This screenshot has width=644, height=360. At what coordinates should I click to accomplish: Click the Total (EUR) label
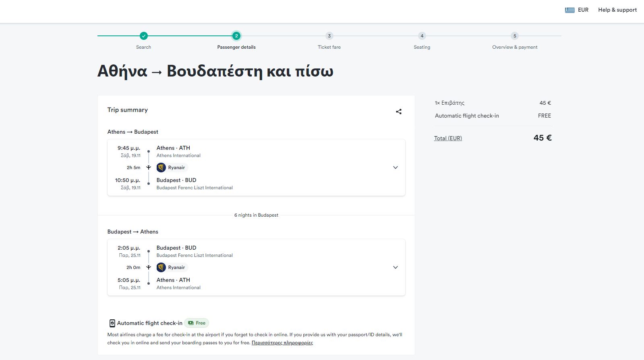(x=448, y=138)
